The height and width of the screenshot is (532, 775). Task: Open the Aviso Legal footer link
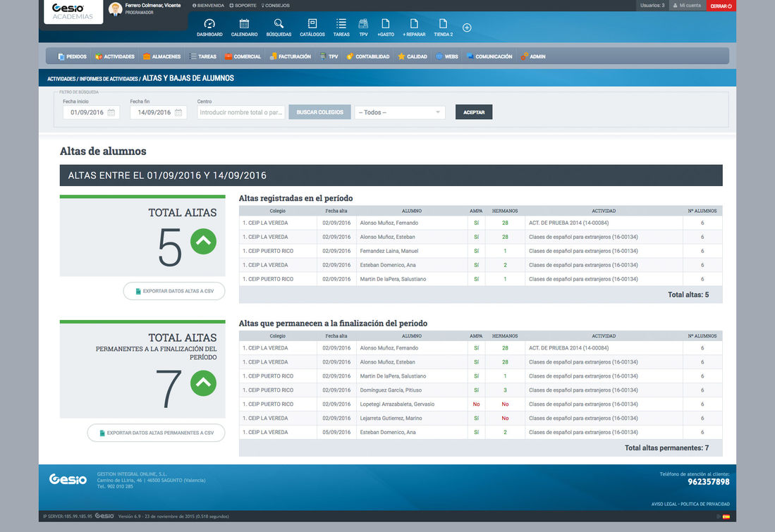pos(664,505)
